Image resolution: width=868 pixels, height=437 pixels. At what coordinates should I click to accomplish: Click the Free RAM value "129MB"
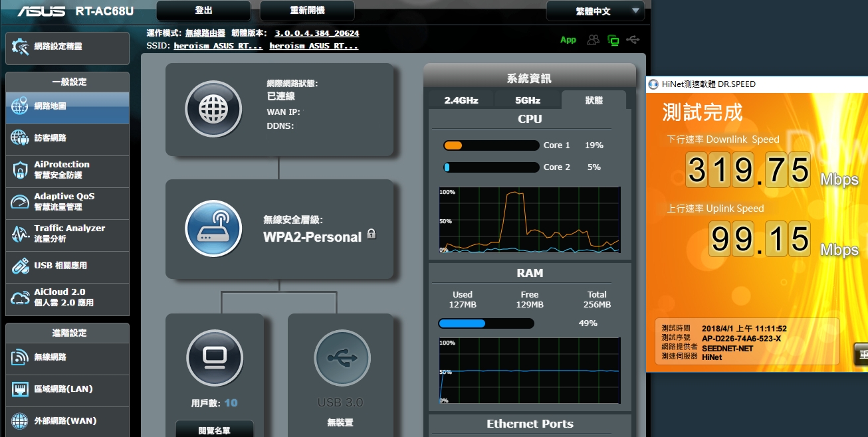[530, 305]
